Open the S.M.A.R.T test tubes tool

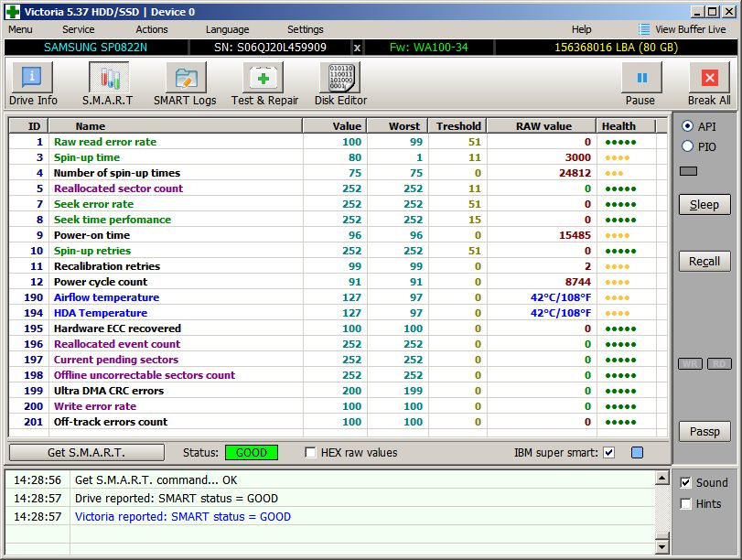(109, 78)
